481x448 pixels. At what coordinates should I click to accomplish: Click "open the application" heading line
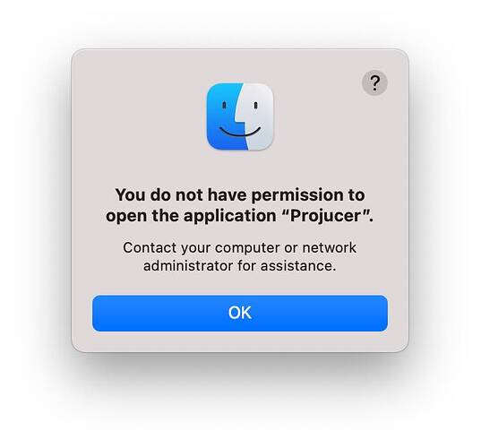pos(191,216)
